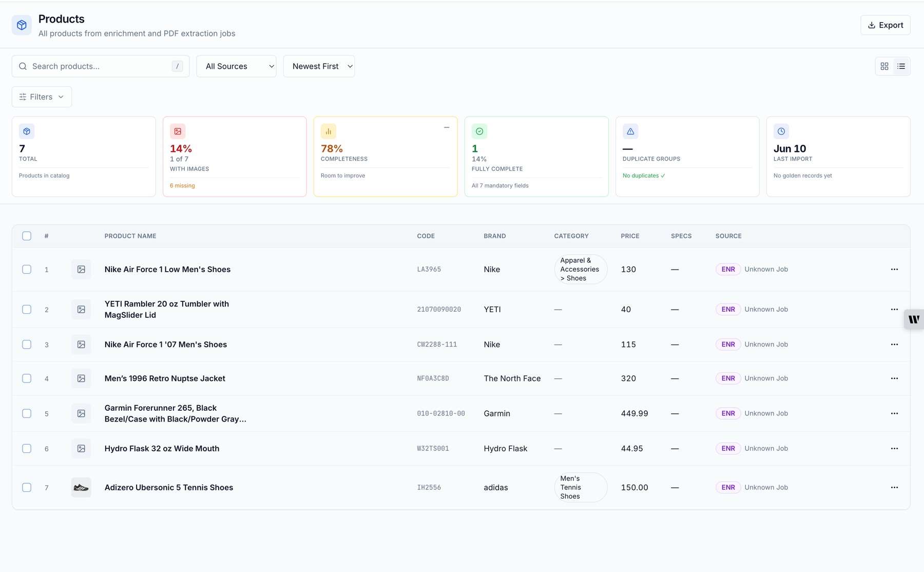This screenshot has width=924, height=572.
Task: Switch to grid view layout
Action: 884,66
